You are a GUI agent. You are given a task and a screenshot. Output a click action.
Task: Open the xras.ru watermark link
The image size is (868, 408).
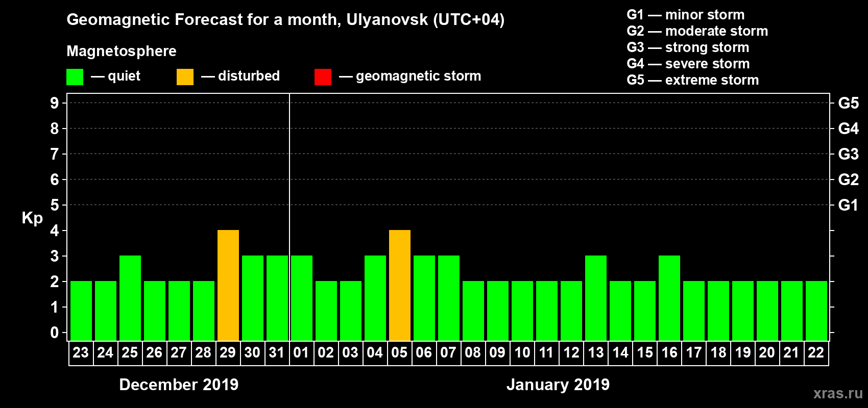[x=838, y=393]
